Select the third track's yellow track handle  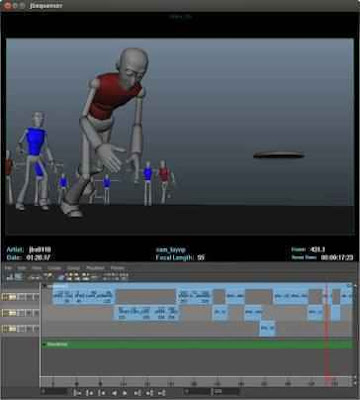(x=9, y=329)
